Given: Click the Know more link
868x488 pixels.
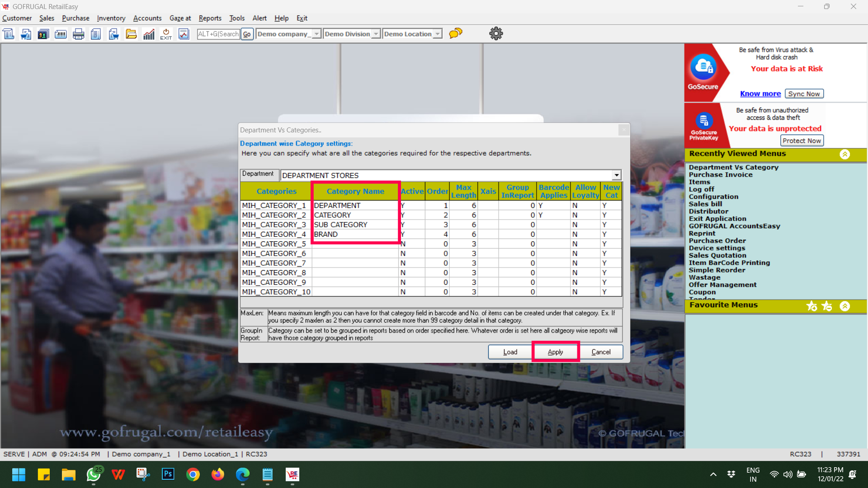Looking at the screenshot, I should point(760,94).
